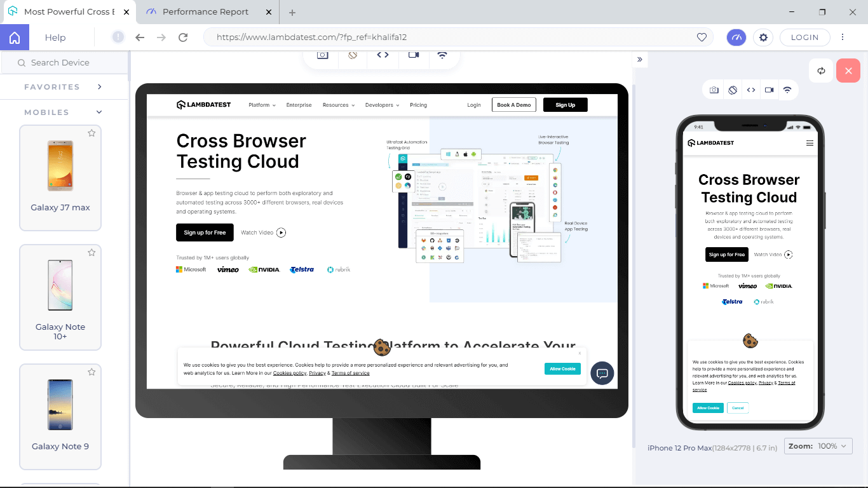The image size is (868, 488).
Task: Click the info alert icon beside Help
Action: (x=118, y=37)
